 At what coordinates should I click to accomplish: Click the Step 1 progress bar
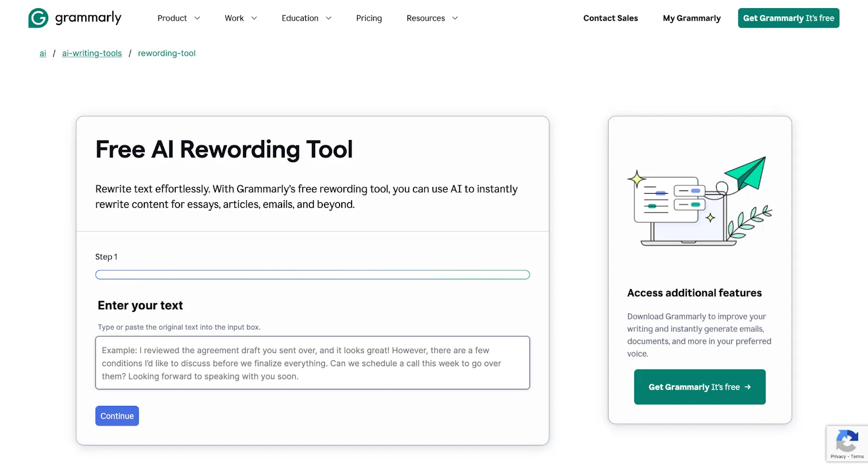coord(312,275)
